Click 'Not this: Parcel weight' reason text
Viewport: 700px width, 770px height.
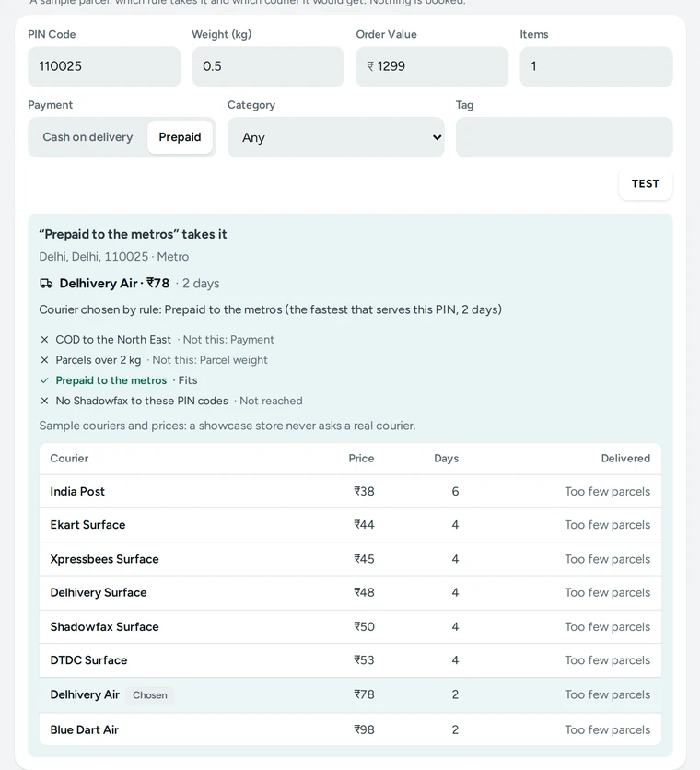tap(210, 360)
